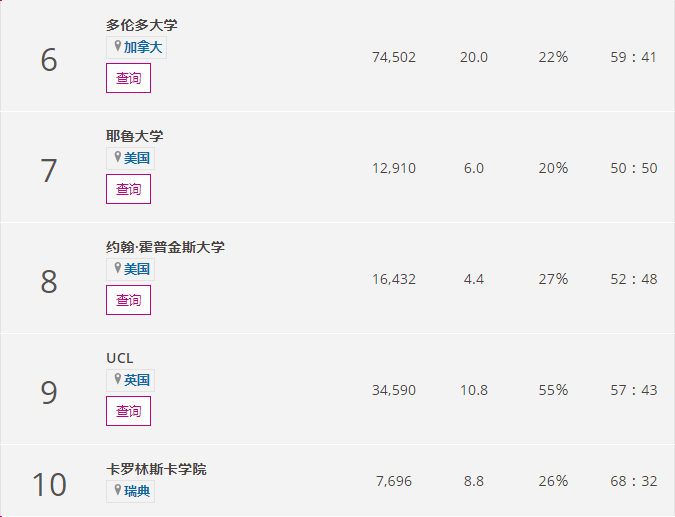
Task: Open the 约翰·霍普金斯大学 link
Action: coord(165,247)
